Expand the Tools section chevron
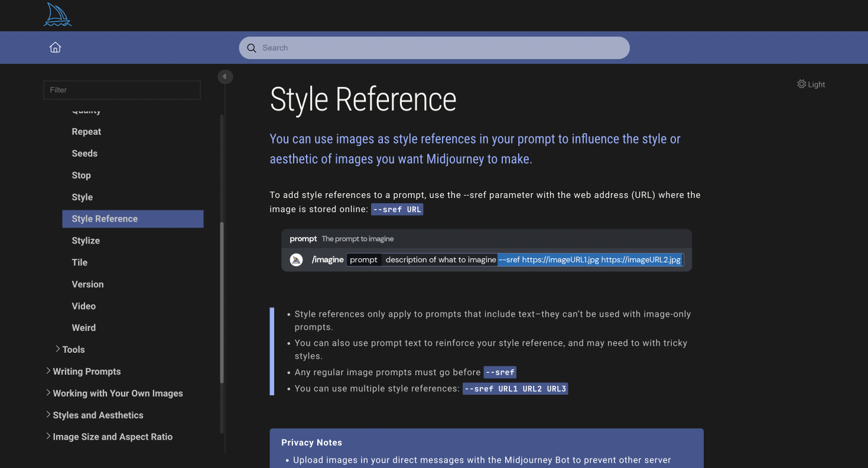Image resolution: width=868 pixels, height=468 pixels. tap(57, 349)
